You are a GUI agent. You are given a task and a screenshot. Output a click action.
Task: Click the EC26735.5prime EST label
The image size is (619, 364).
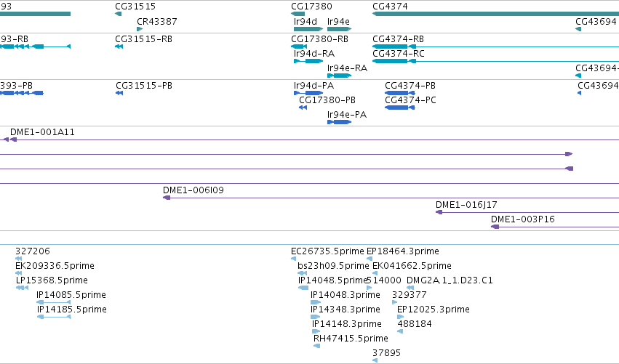click(x=327, y=251)
